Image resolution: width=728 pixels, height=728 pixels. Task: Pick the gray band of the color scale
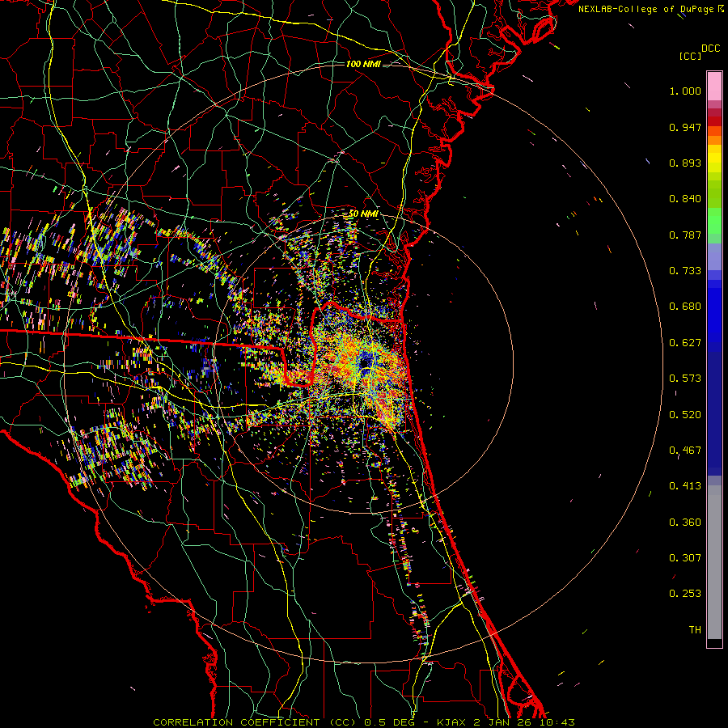click(x=714, y=562)
